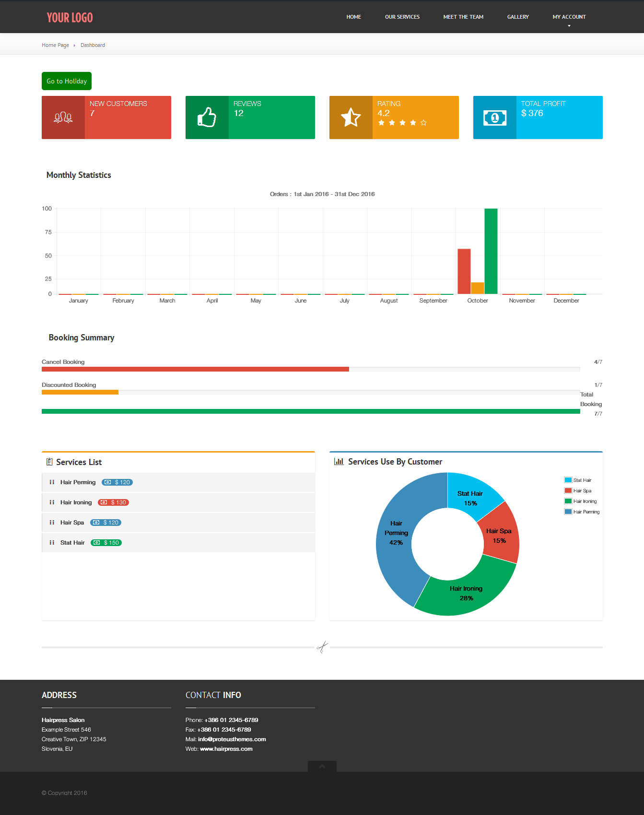Click the red Cancel Booking progress bar
Viewport: 644px width, 815px height.
pos(195,369)
